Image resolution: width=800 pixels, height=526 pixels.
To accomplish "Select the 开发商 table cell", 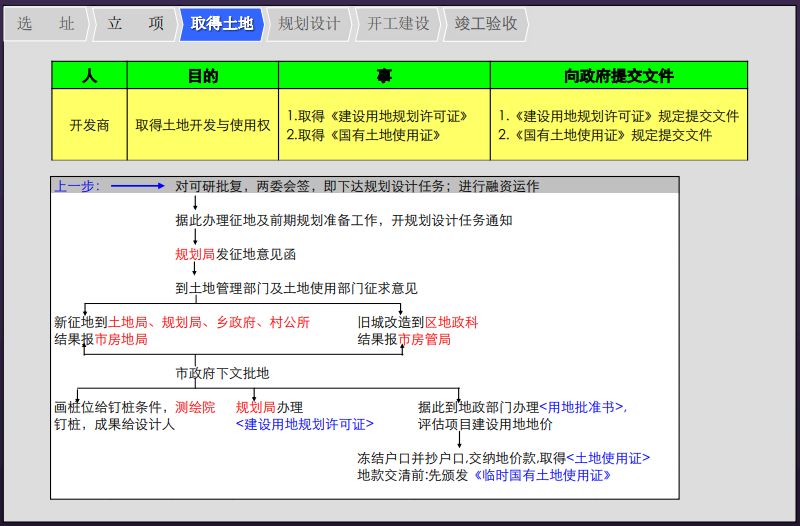I will [89, 125].
